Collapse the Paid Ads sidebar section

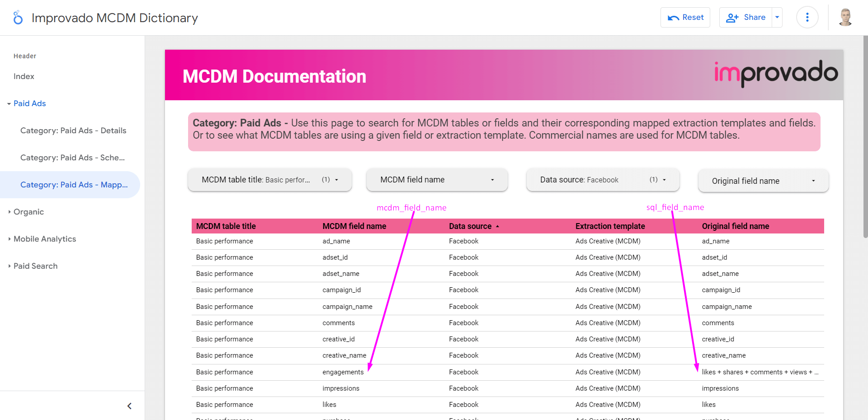pos(8,103)
